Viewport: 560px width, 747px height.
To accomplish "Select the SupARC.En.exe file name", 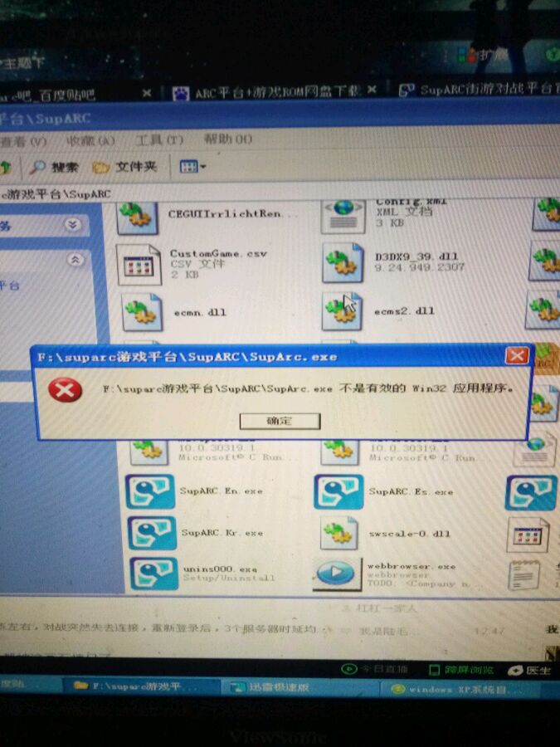I will point(221,491).
